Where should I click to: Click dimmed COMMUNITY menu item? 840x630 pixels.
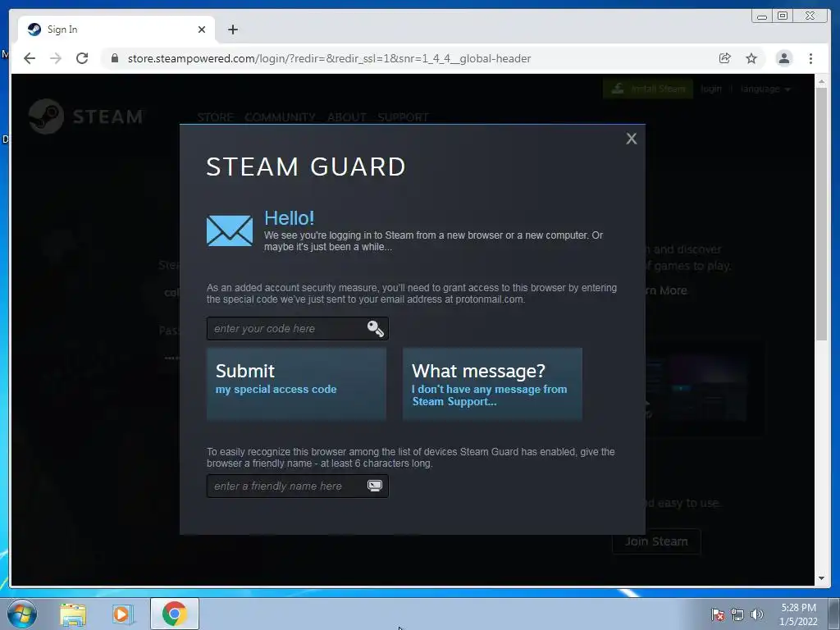pyautogui.click(x=281, y=116)
